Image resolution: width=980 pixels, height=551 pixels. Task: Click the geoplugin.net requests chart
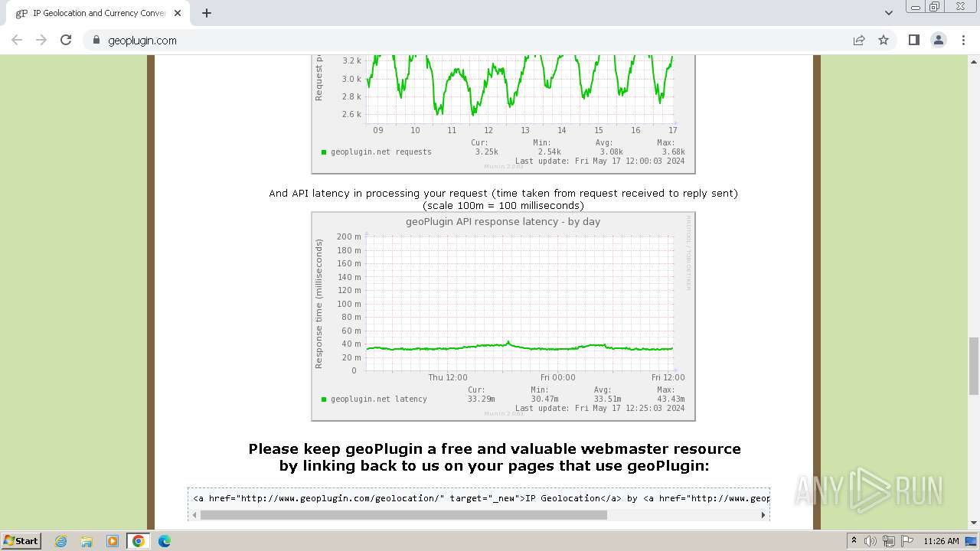pyautogui.click(x=503, y=114)
